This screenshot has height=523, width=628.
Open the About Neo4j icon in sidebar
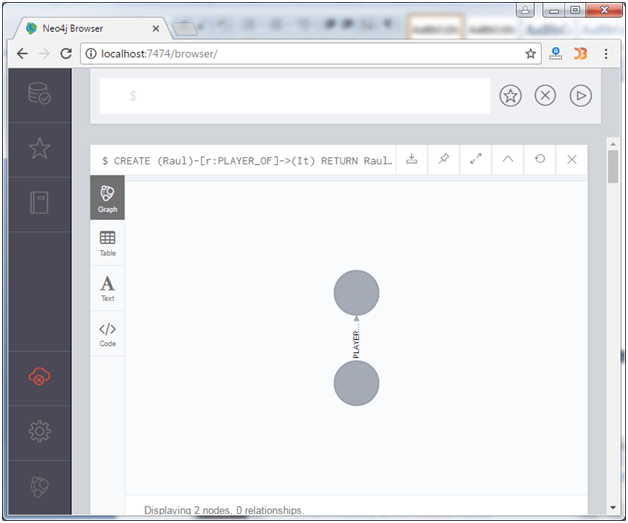(x=39, y=486)
